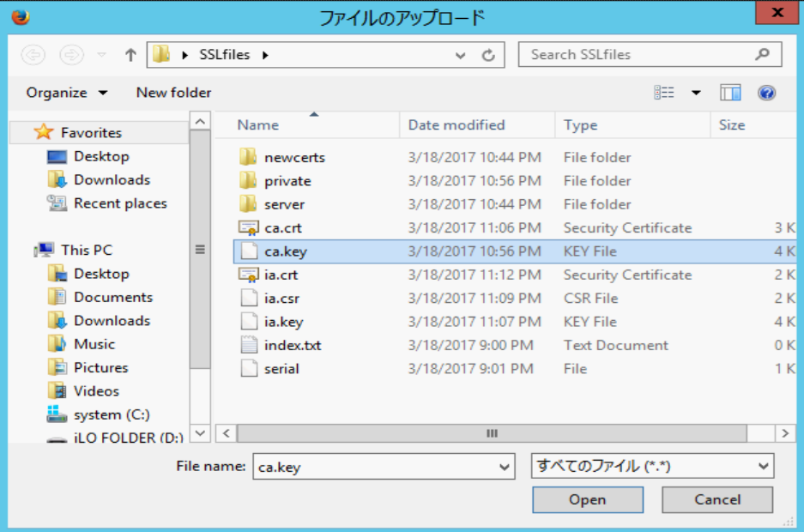
Task: Click sidebar scrollbar up arrow
Action: [x=200, y=122]
